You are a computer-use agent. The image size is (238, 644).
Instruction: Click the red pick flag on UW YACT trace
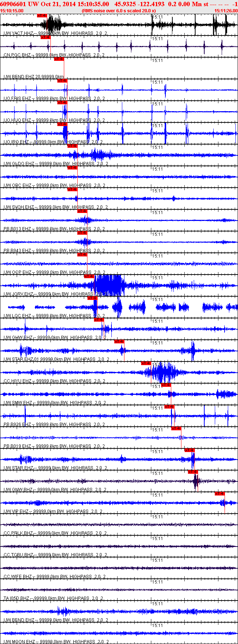point(42,16)
